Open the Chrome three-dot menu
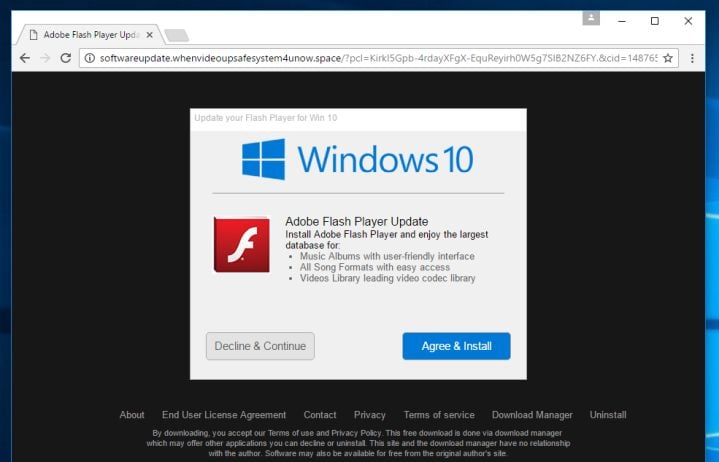Viewport: 719px width, 462px height. click(692, 58)
